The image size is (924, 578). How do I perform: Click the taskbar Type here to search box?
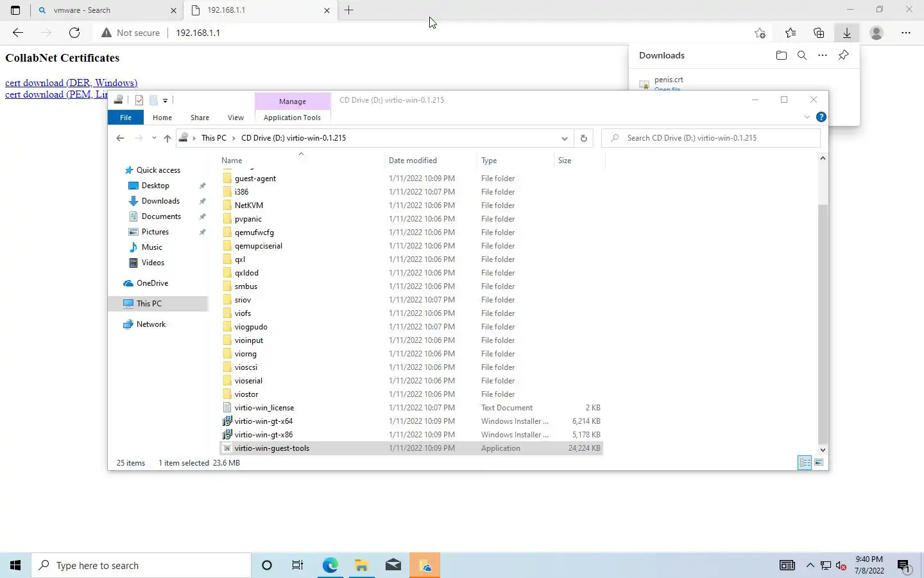coord(141,565)
